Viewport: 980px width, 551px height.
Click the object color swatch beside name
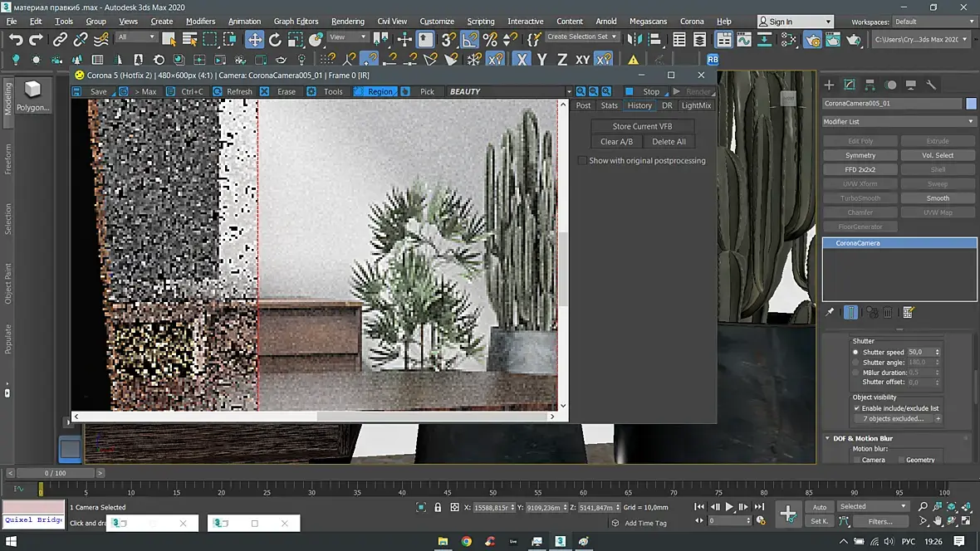pos(971,103)
